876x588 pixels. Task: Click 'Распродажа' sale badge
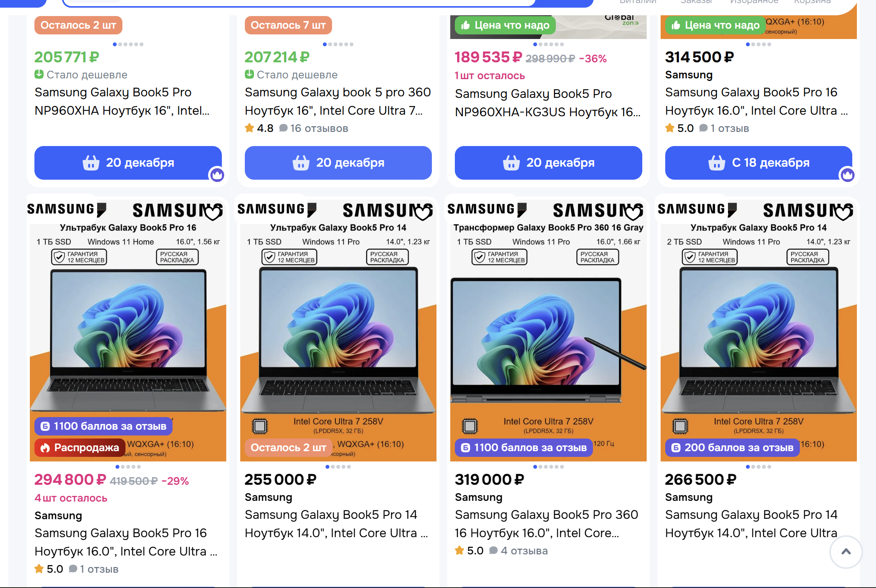pyautogui.click(x=80, y=447)
